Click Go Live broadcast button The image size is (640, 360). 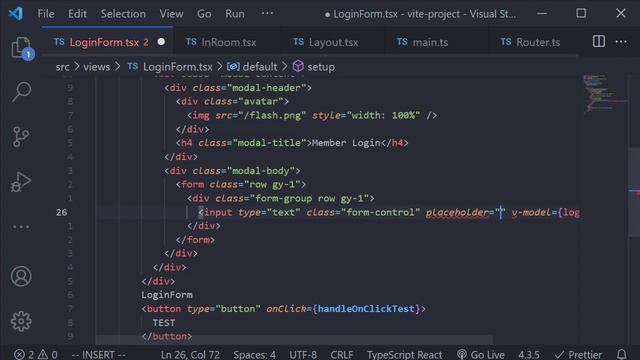pyautogui.click(x=481, y=354)
